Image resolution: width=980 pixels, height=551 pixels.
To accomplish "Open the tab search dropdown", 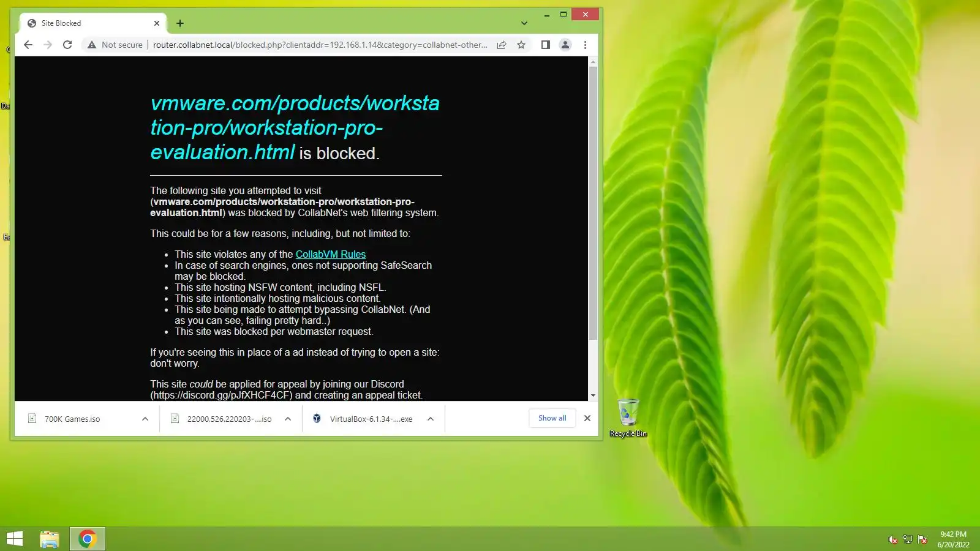I will tap(524, 23).
